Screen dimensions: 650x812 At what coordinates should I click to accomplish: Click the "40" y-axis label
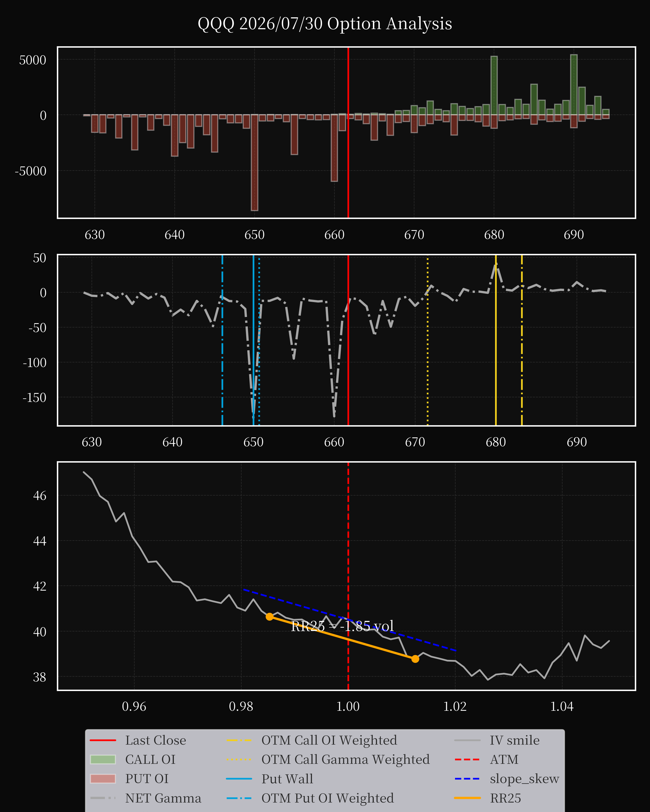pyautogui.click(x=40, y=631)
